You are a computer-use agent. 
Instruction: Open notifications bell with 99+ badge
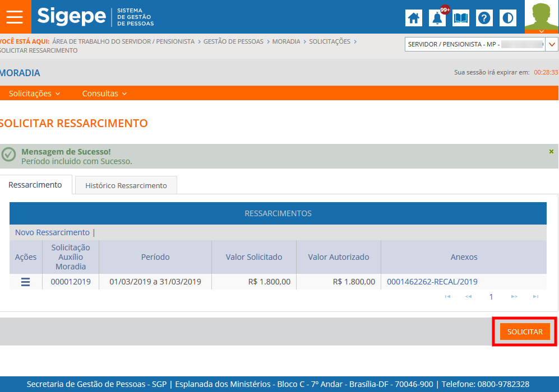pos(437,18)
